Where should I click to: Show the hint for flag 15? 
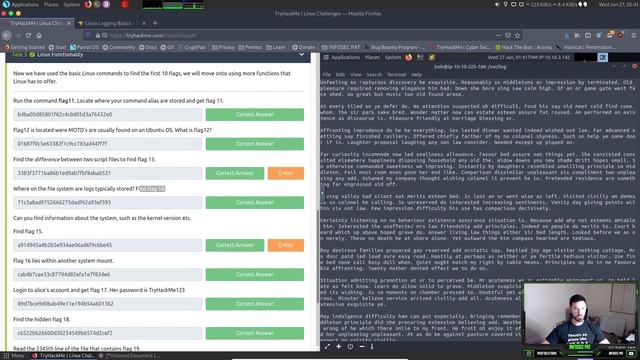[286, 245]
